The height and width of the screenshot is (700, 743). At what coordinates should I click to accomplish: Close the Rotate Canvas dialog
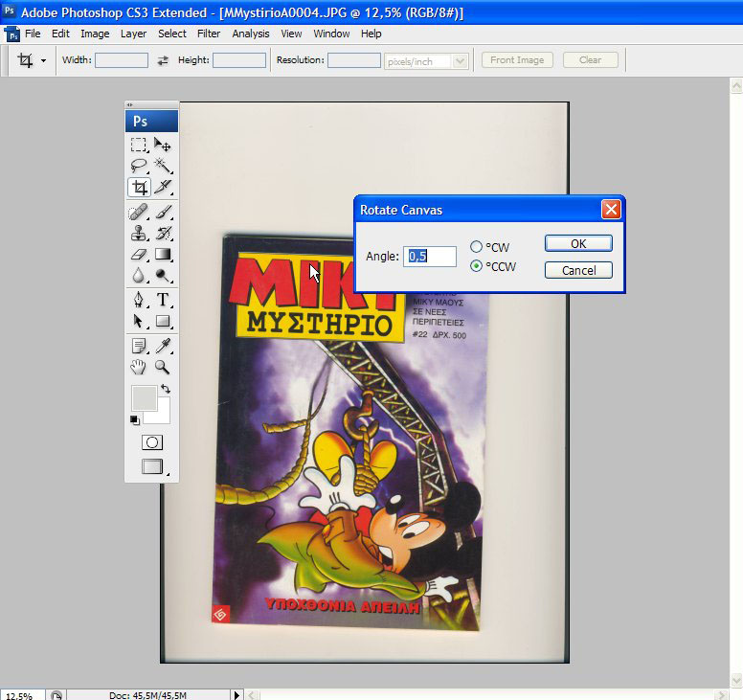pos(611,210)
